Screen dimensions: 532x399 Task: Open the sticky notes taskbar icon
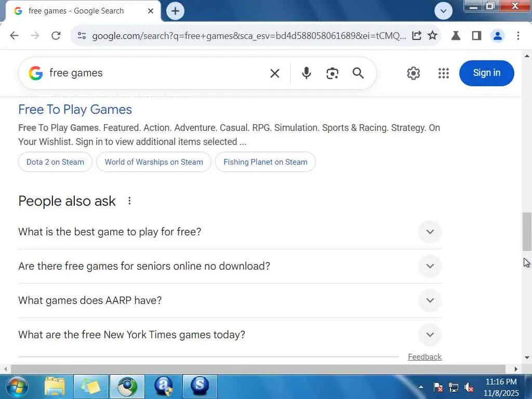91,387
